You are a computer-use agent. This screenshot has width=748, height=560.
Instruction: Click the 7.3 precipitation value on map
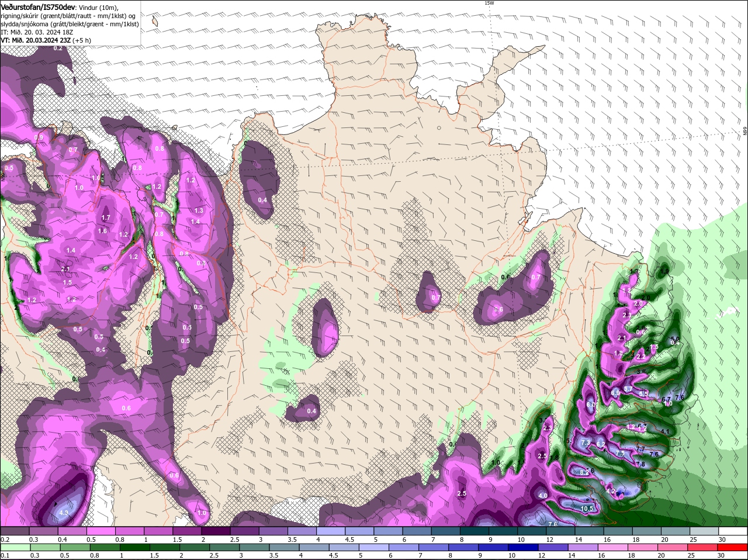coord(586,443)
